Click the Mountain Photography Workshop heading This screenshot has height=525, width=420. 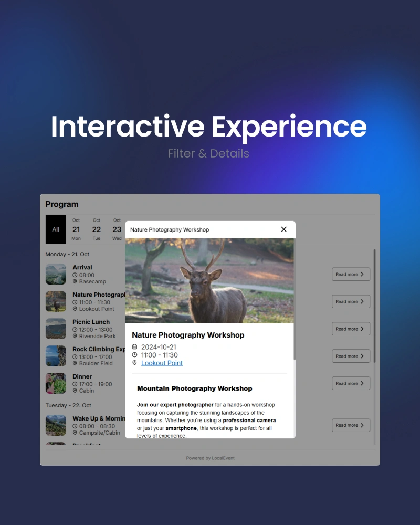[x=195, y=388]
